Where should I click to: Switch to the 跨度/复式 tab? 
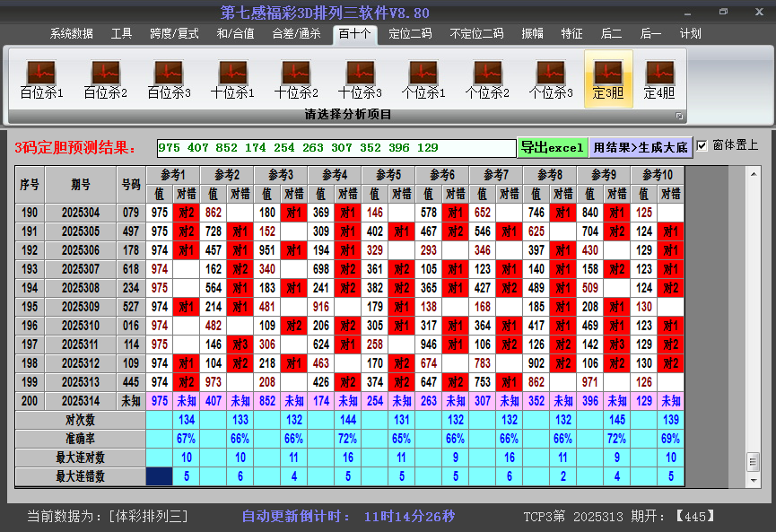coord(174,34)
